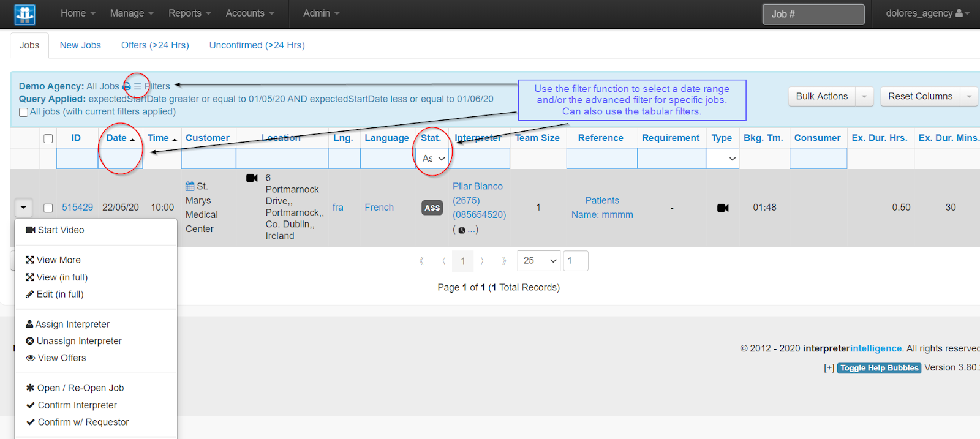Viewport: 980px width, 439px height.
Task: Check the 'All jobs' filter checkbox
Action: click(x=23, y=112)
